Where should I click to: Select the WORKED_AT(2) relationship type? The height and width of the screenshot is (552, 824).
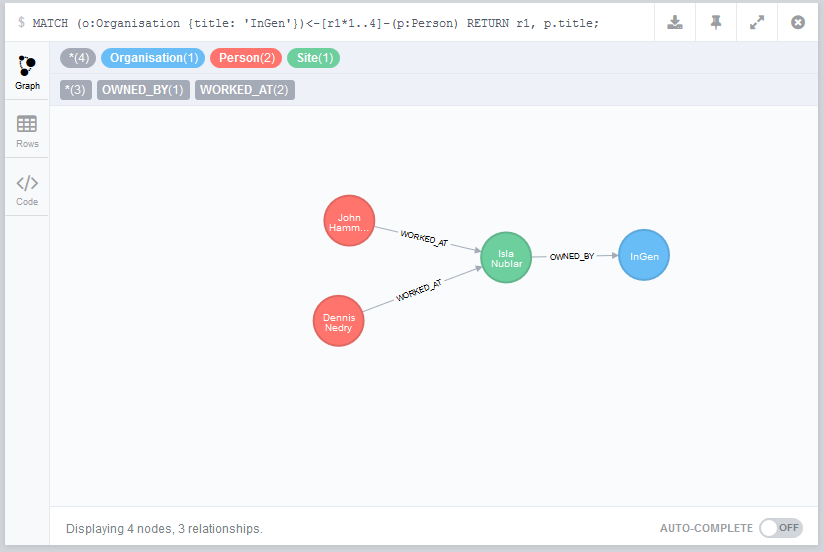(244, 90)
